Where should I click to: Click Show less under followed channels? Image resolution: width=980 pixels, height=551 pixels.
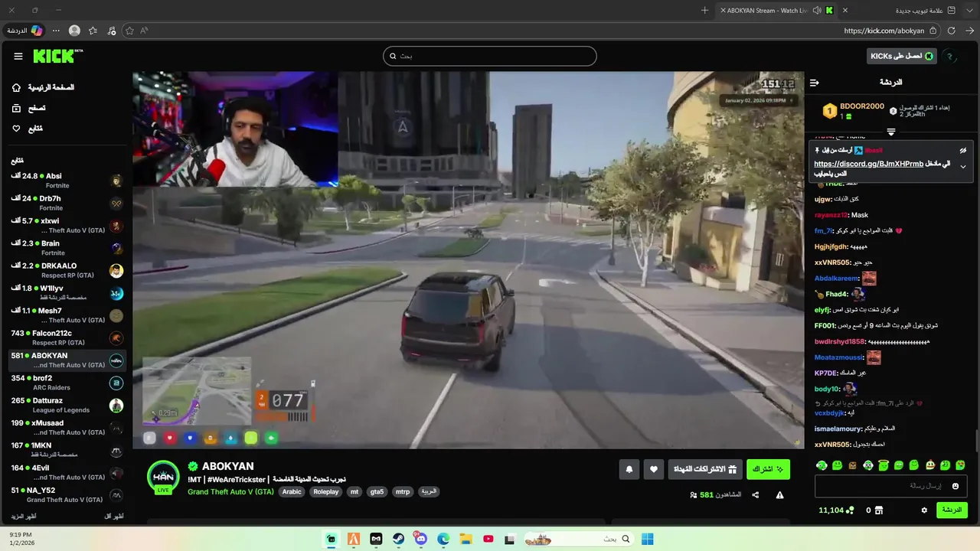pos(113,517)
